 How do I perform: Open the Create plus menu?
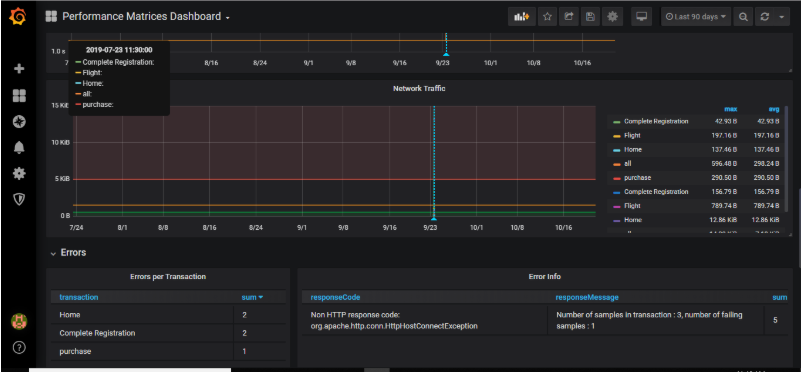pyautogui.click(x=19, y=69)
